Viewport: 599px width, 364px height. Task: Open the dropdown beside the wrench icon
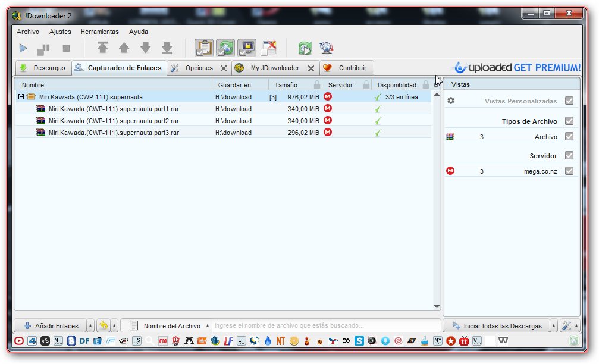click(x=576, y=326)
